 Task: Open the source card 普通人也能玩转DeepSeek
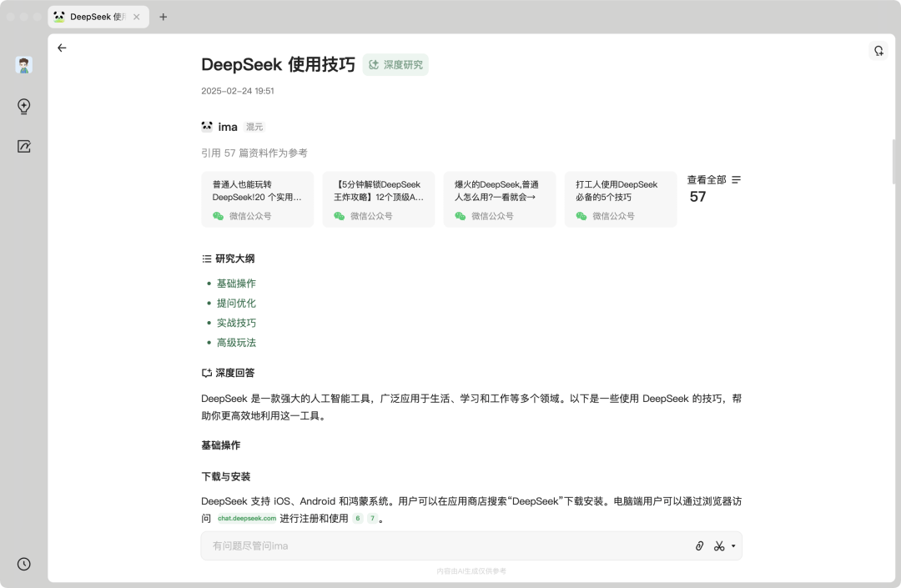pos(258,199)
